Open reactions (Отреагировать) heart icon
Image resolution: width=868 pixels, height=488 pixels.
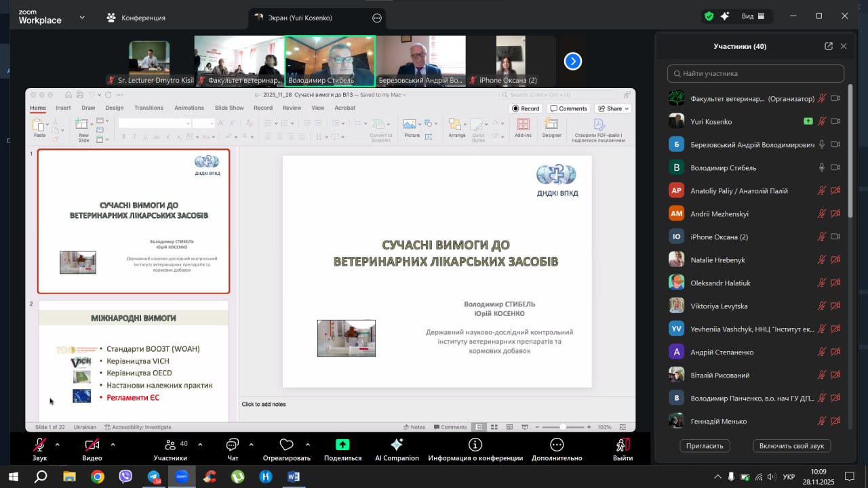pos(286,445)
